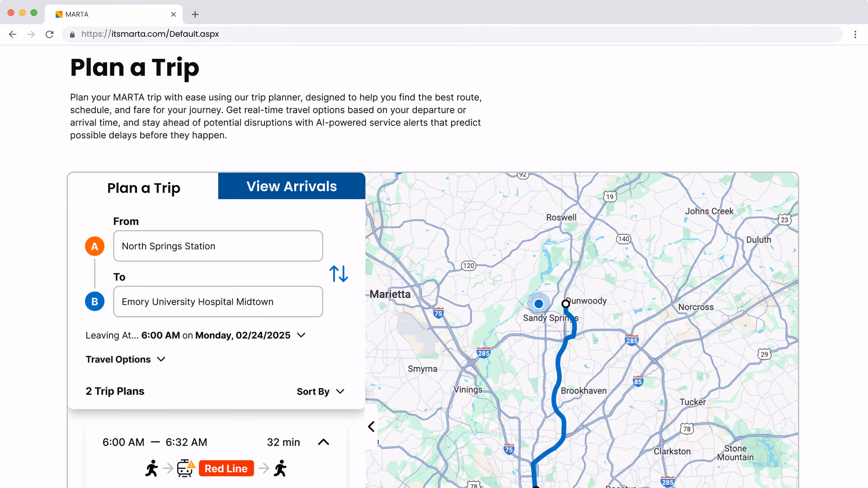
Task: Open the browser three-dot menu
Action: point(855,34)
